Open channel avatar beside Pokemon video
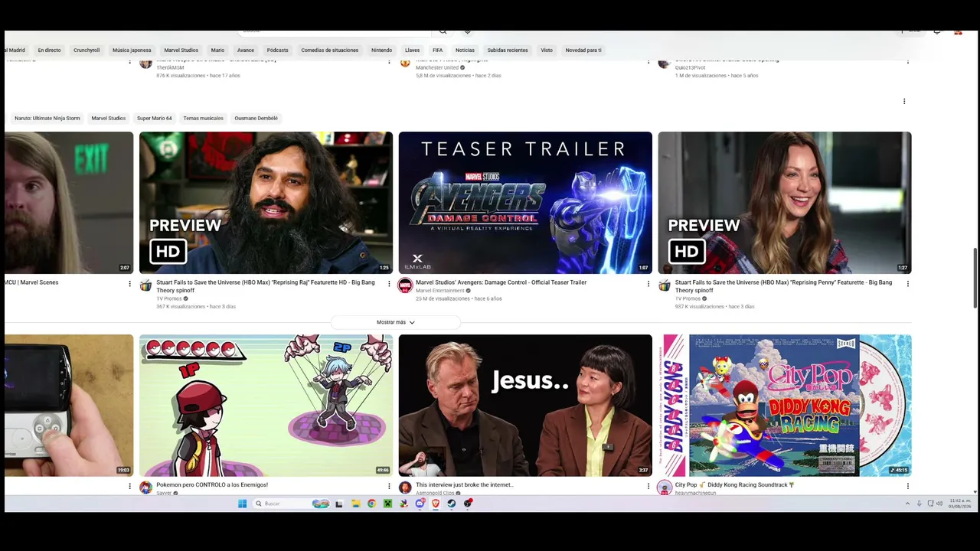980x551 pixels. point(145,487)
